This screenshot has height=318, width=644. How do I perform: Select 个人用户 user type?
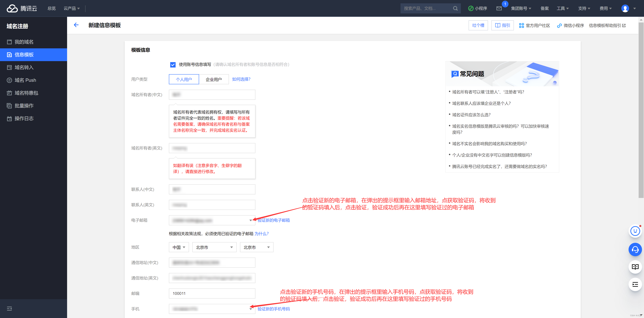(x=184, y=79)
